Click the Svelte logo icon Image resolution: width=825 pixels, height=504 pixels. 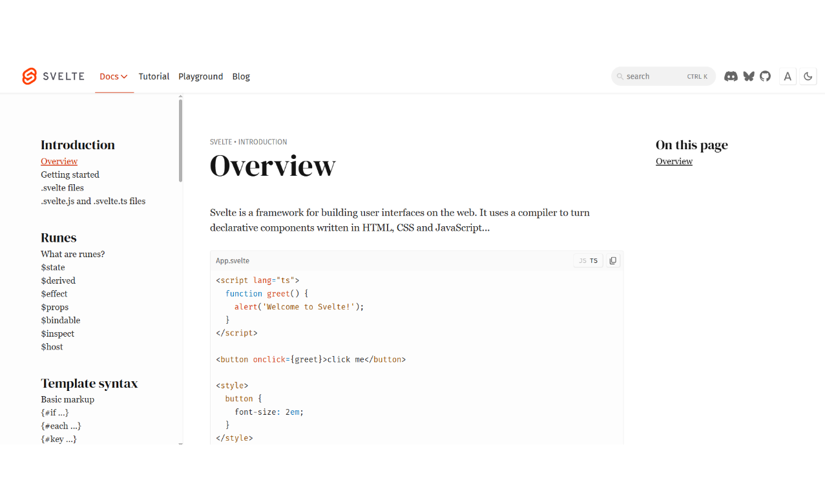click(x=30, y=76)
